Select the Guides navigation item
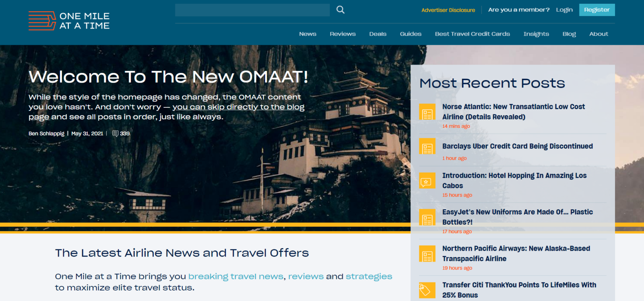The width and height of the screenshot is (644, 301). coord(410,34)
